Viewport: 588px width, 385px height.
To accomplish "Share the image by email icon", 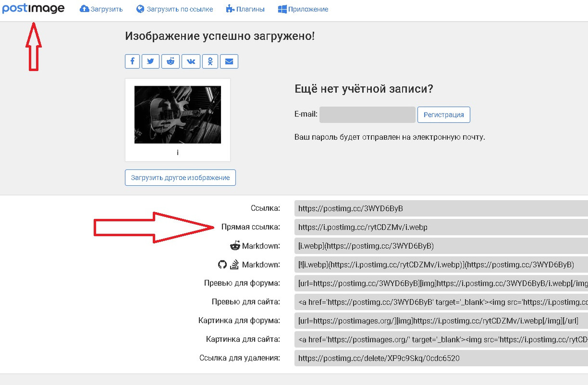I will 229,61.
